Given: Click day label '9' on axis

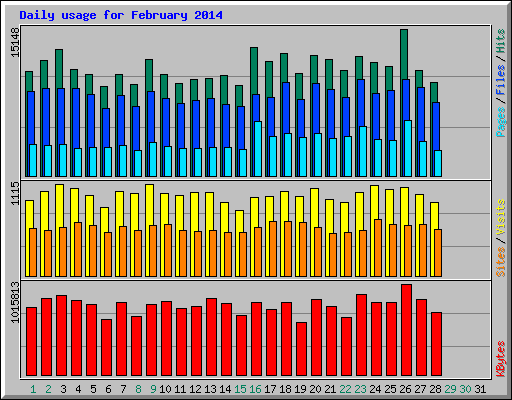Looking at the screenshot, I should (153, 389).
